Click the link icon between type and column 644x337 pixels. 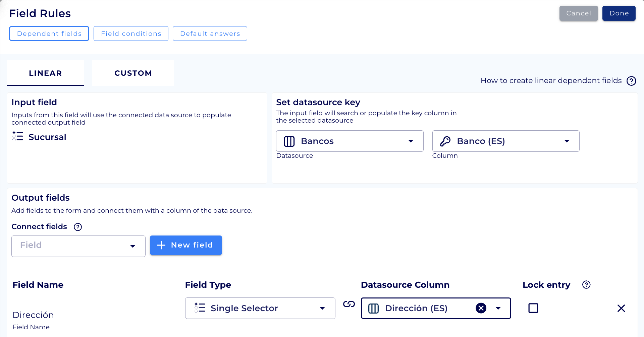click(349, 304)
